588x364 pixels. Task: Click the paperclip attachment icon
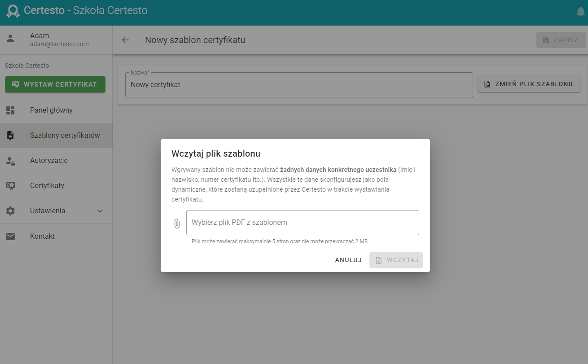pyautogui.click(x=177, y=223)
